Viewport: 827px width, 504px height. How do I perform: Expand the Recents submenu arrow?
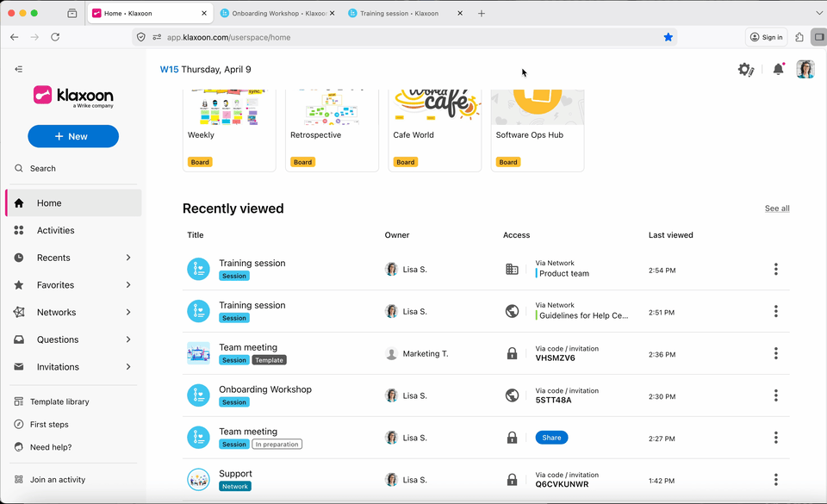(128, 258)
